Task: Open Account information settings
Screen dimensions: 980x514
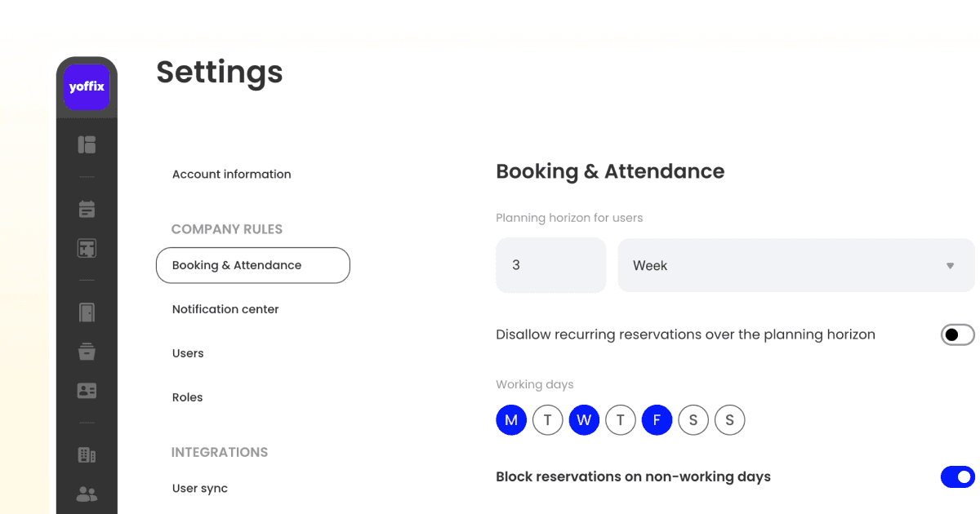Action: [231, 174]
